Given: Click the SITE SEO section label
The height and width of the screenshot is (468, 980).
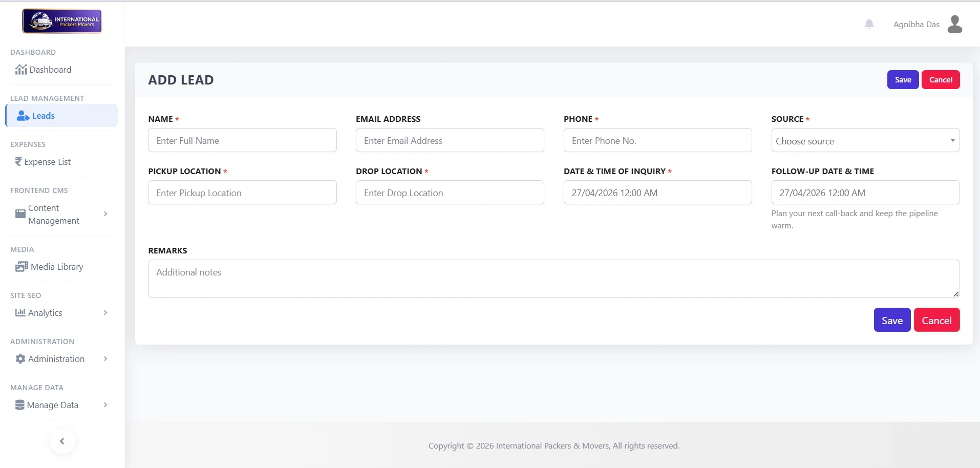Looking at the screenshot, I should coord(26,295).
